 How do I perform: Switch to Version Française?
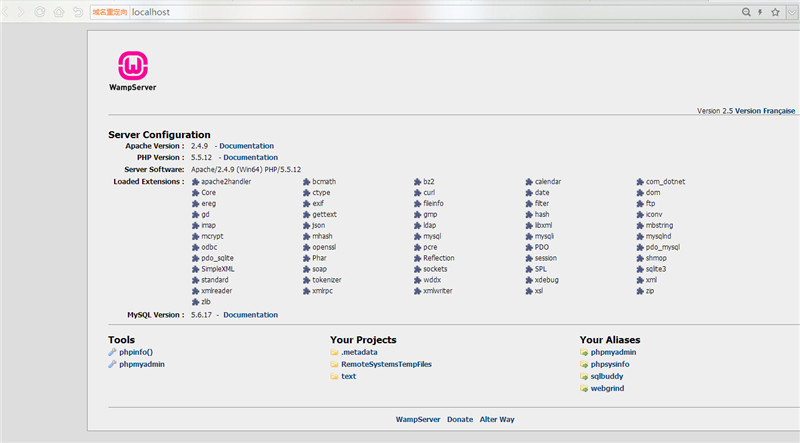coord(765,111)
